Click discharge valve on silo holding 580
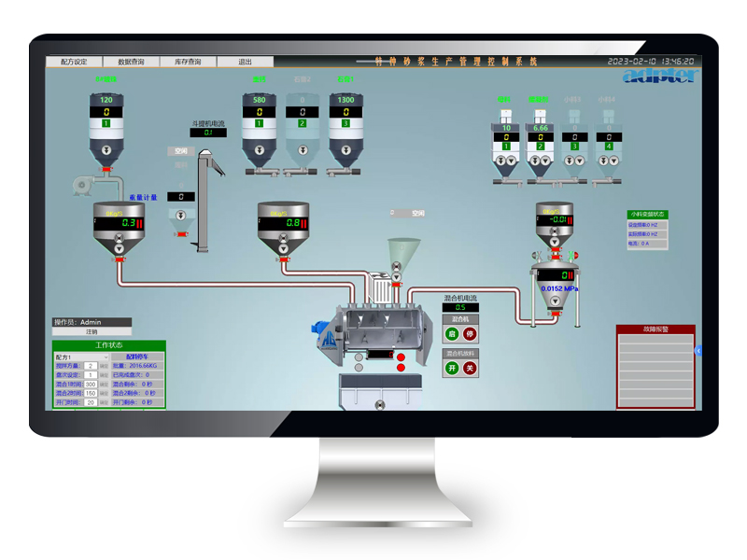The width and height of the screenshot is (747, 560). point(259,151)
